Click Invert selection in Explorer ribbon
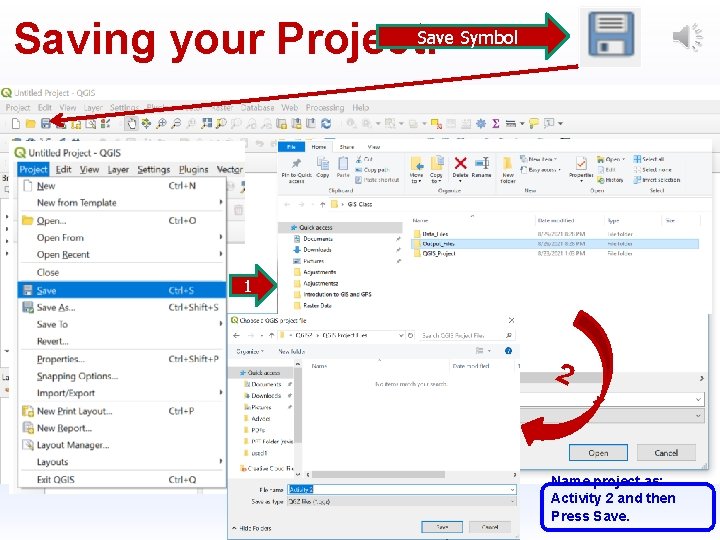Screen dimensions: 720x540 pyautogui.click(x=657, y=180)
